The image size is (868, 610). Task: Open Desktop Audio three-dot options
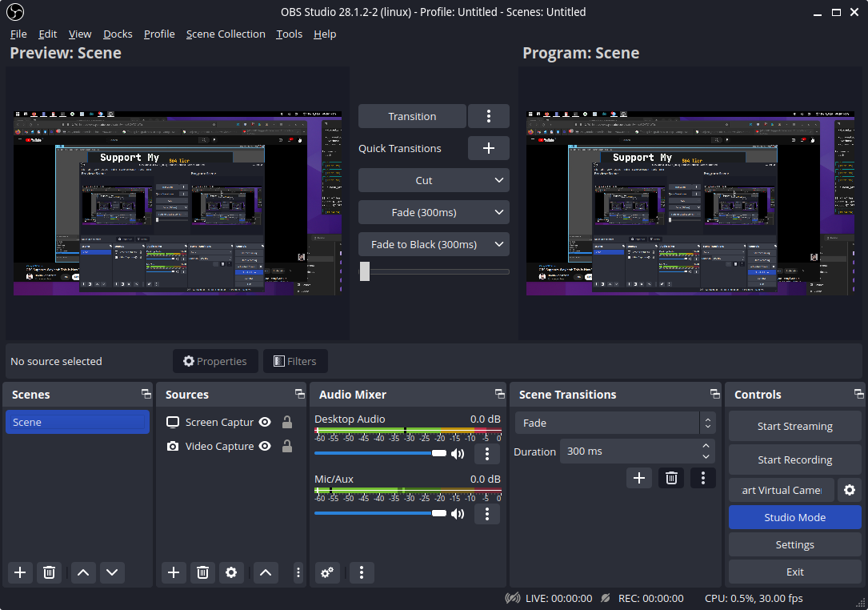(x=487, y=454)
